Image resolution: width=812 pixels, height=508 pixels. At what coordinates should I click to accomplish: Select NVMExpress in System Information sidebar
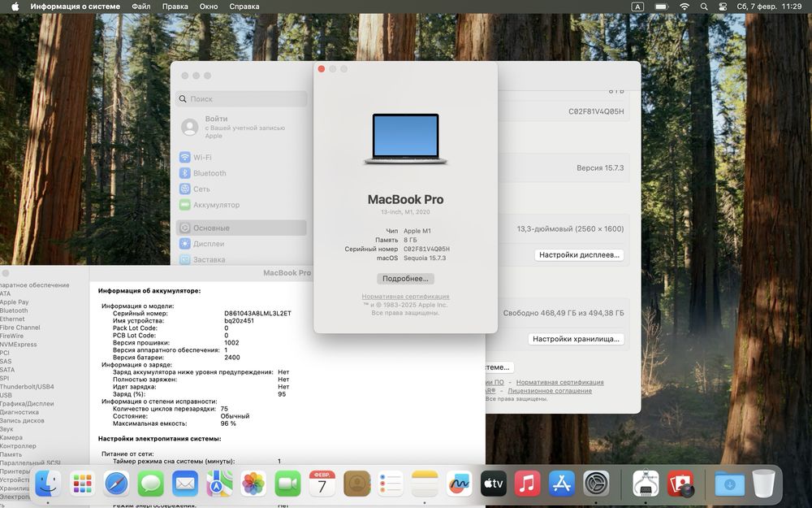tap(19, 344)
